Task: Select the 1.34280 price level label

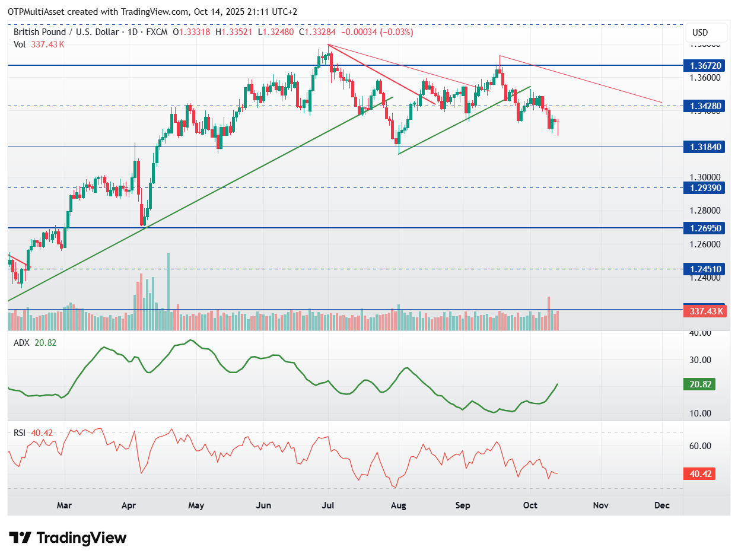Action: pos(704,106)
